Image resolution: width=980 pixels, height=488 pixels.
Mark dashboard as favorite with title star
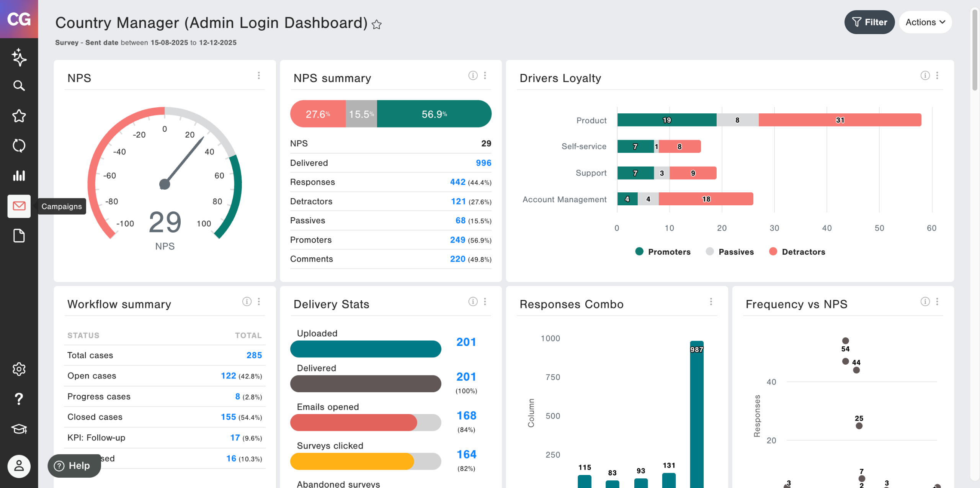click(377, 25)
